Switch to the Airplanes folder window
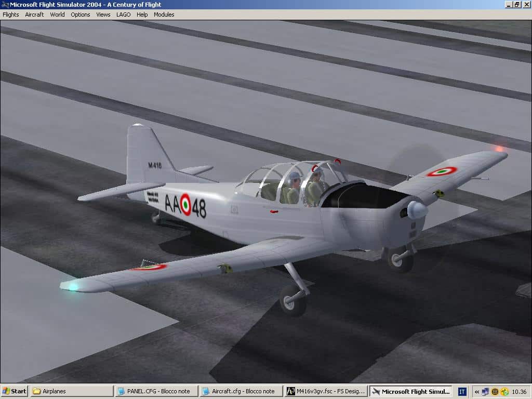Viewport: 532px width, 399px height. pyautogui.click(x=71, y=391)
